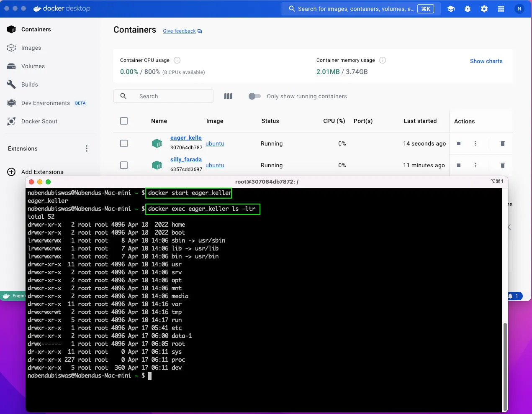Delete the eager_keller container
Viewport: 532px width, 414px height.
point(503,143)
